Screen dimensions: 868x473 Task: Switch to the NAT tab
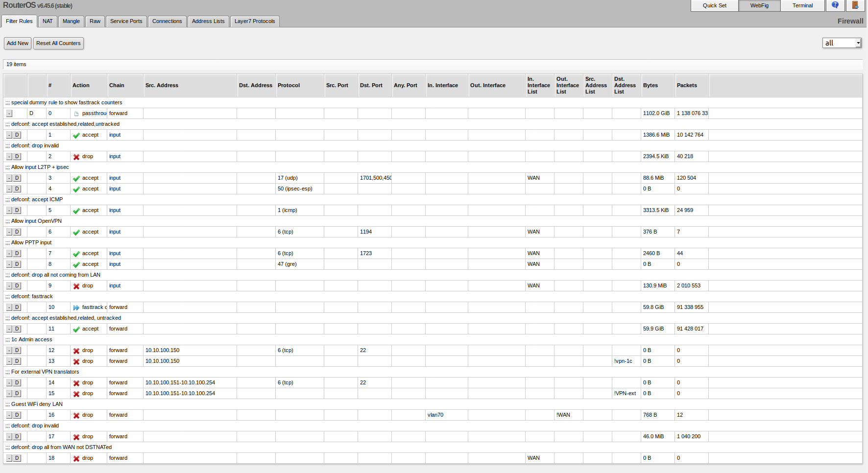(x=48, y=21)
